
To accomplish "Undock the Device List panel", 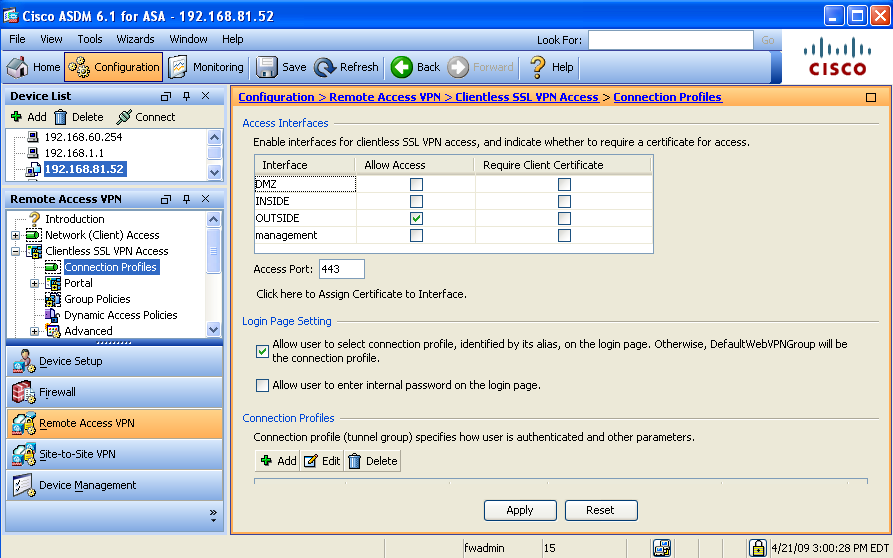I will pos(166,96).
